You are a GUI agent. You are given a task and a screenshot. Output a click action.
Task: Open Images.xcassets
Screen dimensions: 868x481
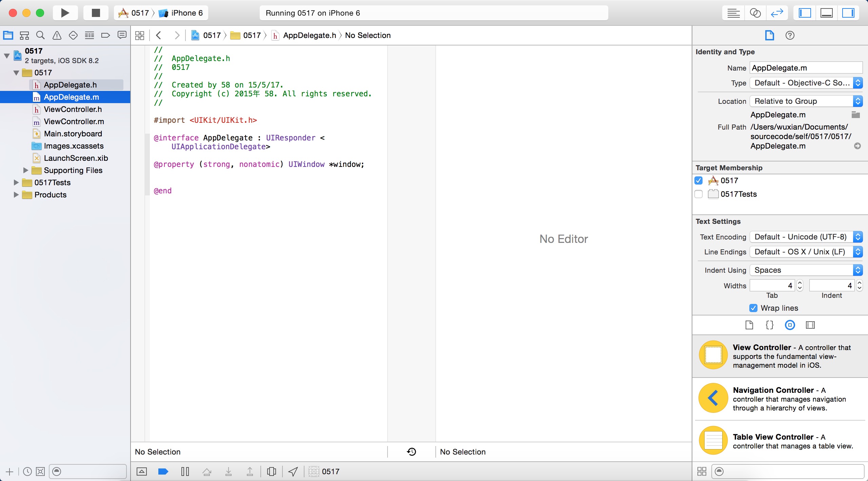point(65,146)
